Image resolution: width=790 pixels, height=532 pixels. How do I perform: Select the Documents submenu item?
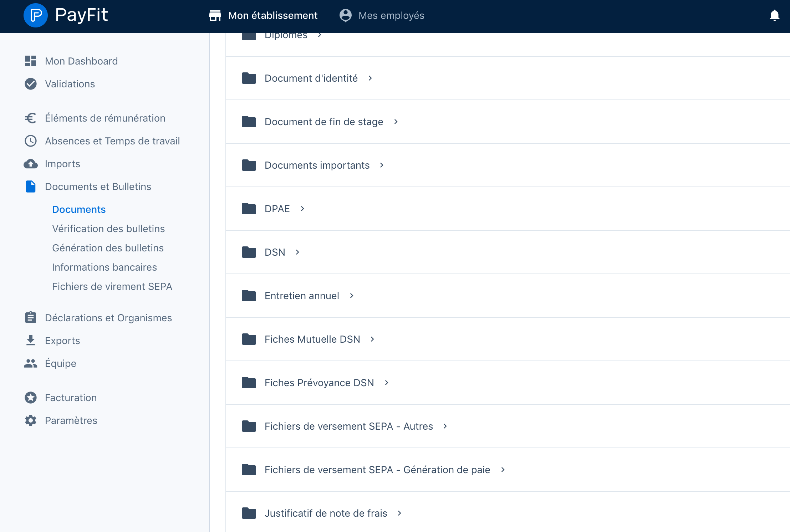click(79, 209)
